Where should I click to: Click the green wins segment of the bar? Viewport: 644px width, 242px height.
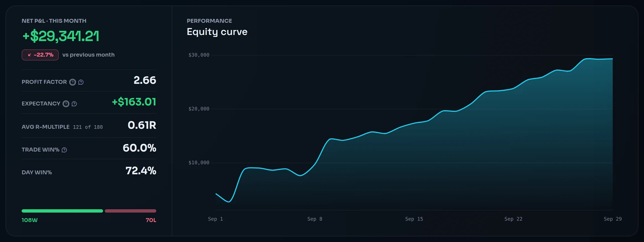62,211
